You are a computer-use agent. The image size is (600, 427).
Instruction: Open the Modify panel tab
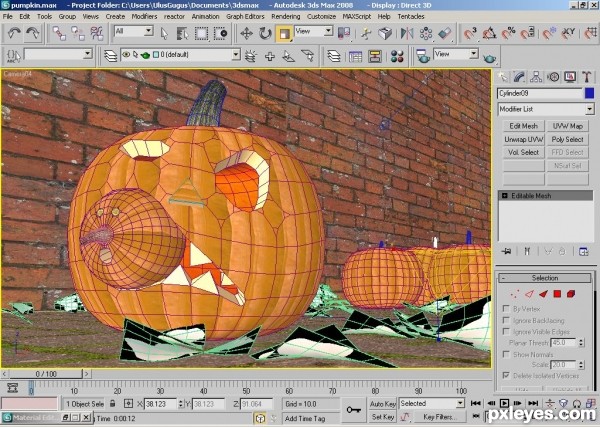pyautogui.click(x=519, y=77)
